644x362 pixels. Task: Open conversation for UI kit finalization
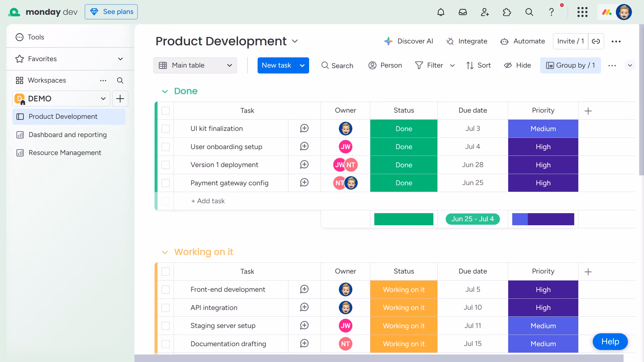(304, 128)
